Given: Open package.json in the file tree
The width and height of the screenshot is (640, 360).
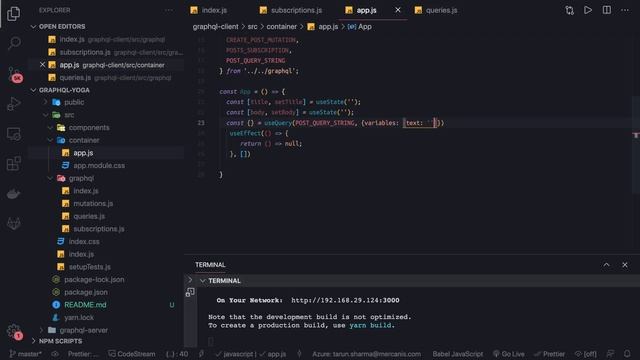Looking at the screenshot, I should tap(86, 292).
